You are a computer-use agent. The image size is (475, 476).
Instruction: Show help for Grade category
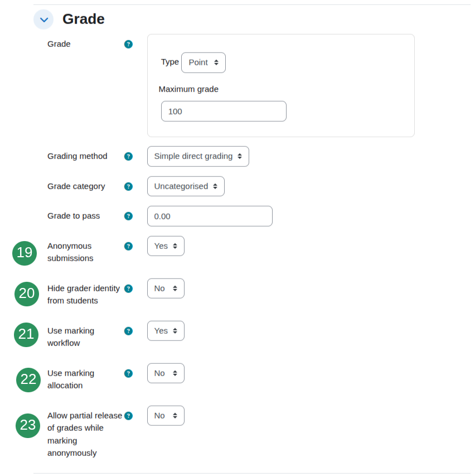(128, 186)
